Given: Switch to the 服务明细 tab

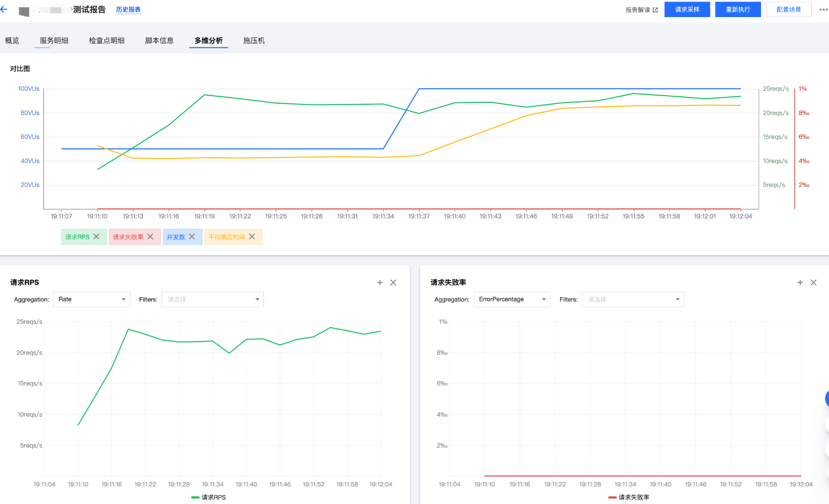Looking at the screenshot, I should click(x=54, y=40).
